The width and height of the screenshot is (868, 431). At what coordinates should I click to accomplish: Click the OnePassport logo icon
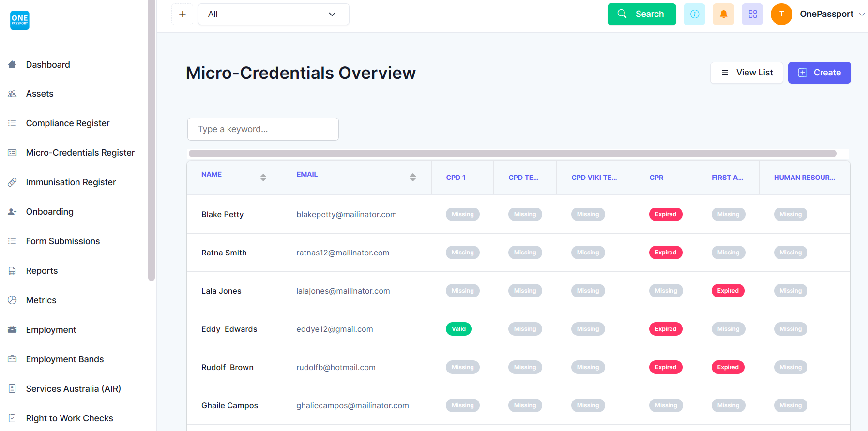tap(20, 20)
